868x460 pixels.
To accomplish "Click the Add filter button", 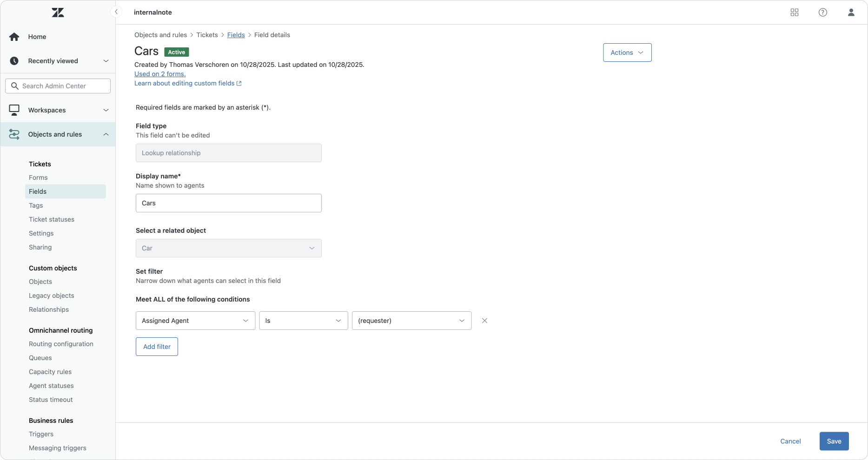I will (157, 347).
